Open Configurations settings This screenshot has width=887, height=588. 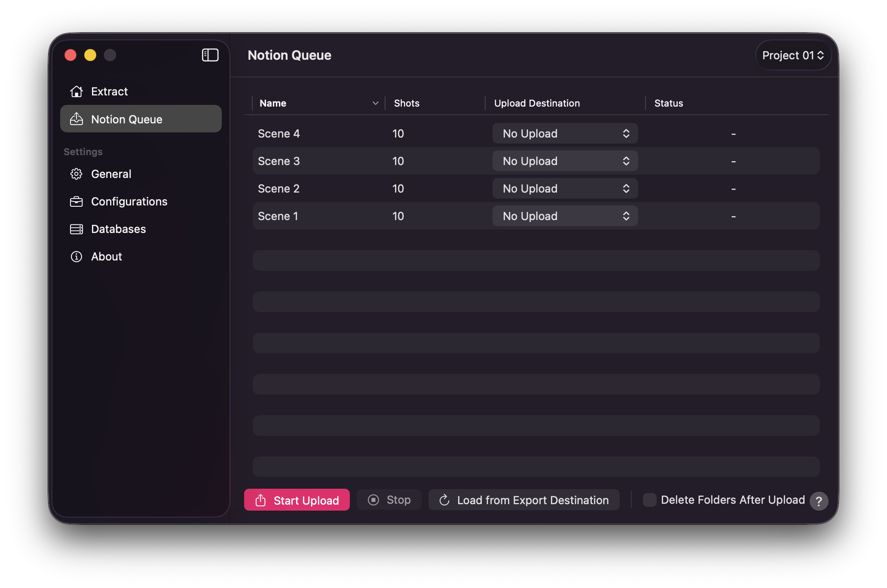[141, 202]
